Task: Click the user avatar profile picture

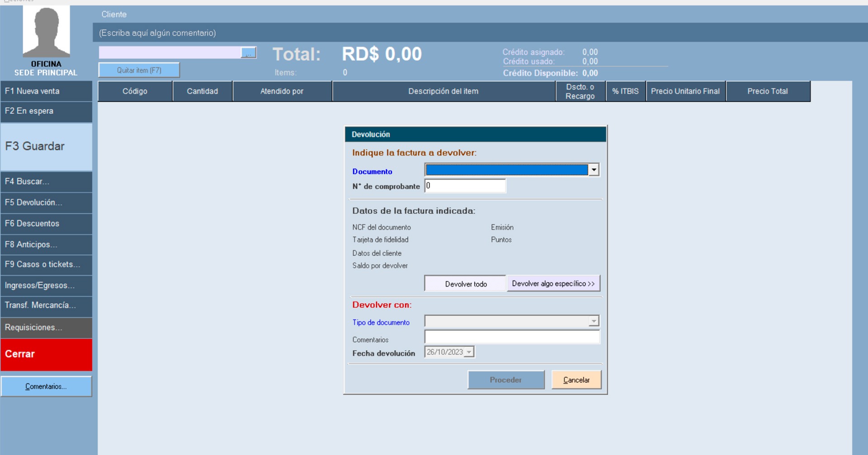Action: [x=46, y=32]
